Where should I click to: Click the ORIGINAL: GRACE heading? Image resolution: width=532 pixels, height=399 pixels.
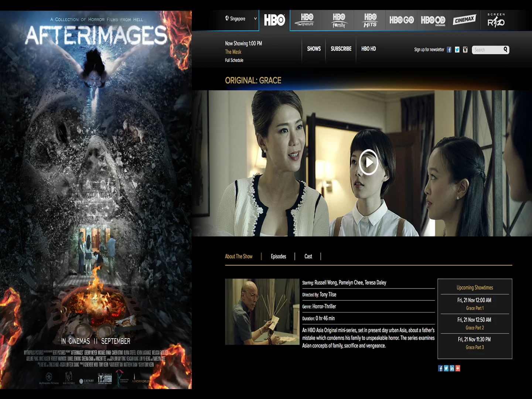click(253, 81)
